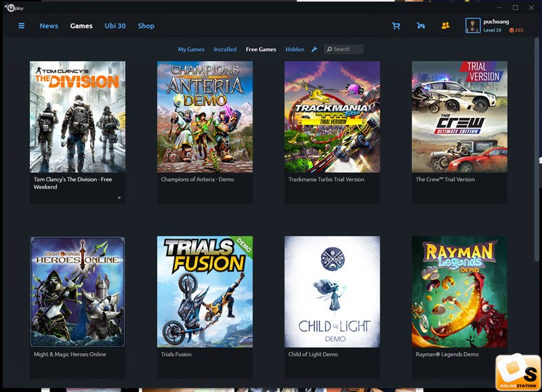Open the Shop tab
The image size is (542, 392).
146,26
